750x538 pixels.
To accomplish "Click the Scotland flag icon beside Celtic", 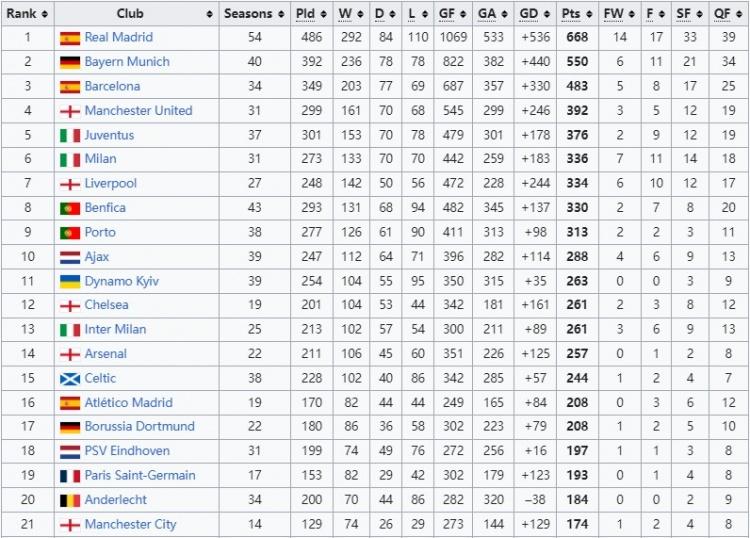I will [69, 379].
